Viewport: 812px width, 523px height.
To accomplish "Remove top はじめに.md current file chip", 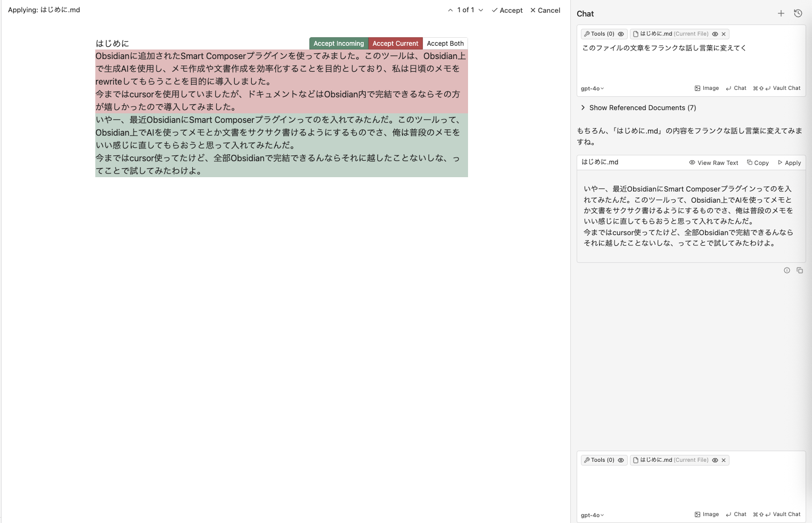I will point(724,34).
